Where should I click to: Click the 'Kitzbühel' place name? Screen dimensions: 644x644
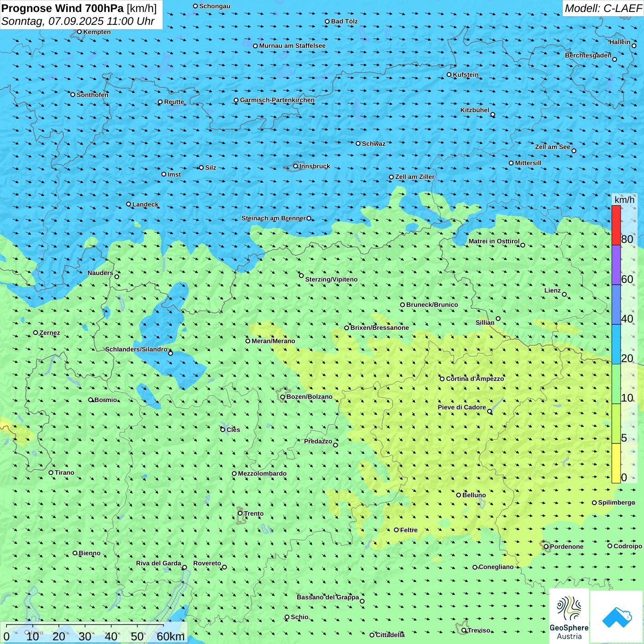click(x=475, y=110)
